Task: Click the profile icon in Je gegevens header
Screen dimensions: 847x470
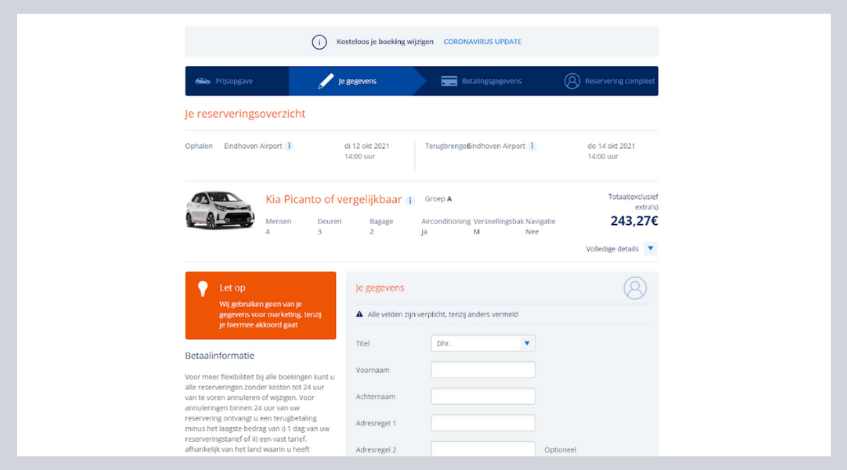Action: (635, 288)
